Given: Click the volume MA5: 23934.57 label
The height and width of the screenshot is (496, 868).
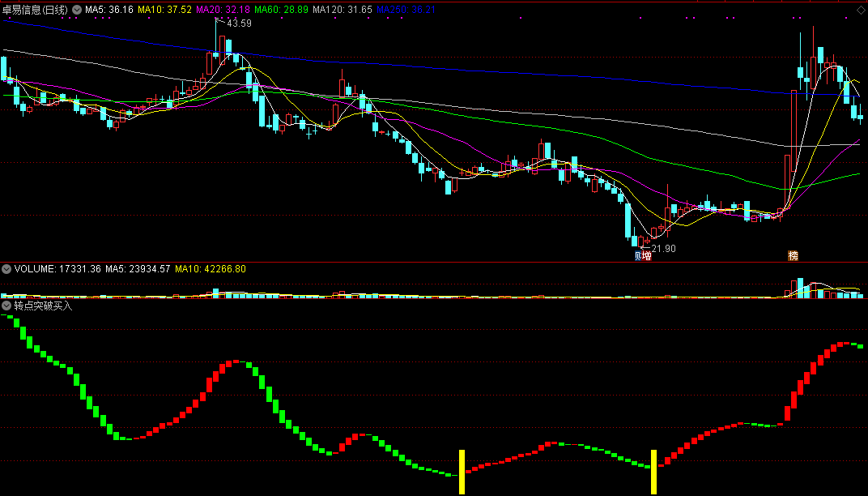Looking at the screenshot, I should (x=138, y=269).
